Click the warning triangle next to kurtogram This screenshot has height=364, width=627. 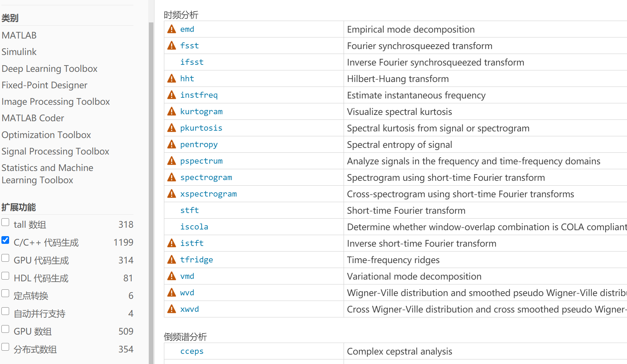click(171, 111)
